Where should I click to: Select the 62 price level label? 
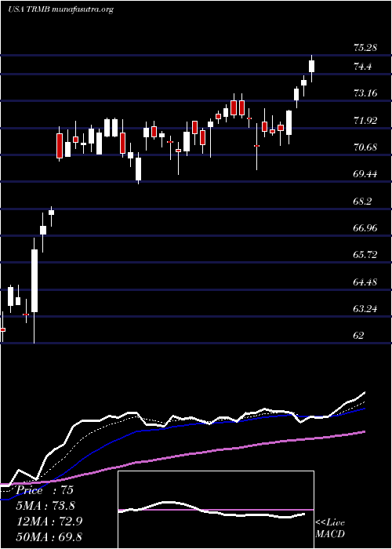[359, 336]
